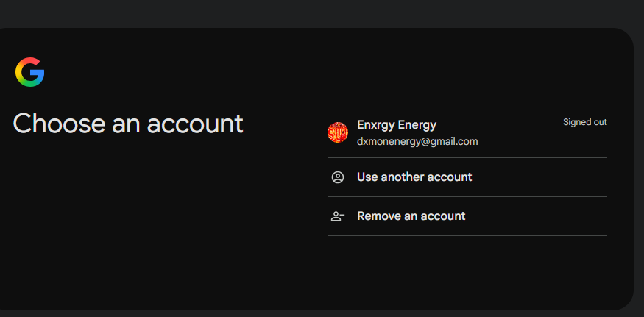Click the Signed out status label
Image resolution: width=644 pixels, height=317 pixels.
click(585, 122)
